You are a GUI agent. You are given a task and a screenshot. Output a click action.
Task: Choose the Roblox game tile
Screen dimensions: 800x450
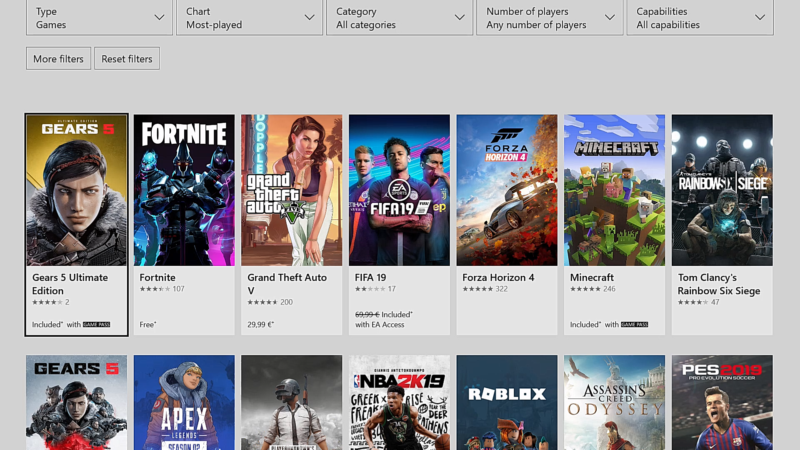507,402
